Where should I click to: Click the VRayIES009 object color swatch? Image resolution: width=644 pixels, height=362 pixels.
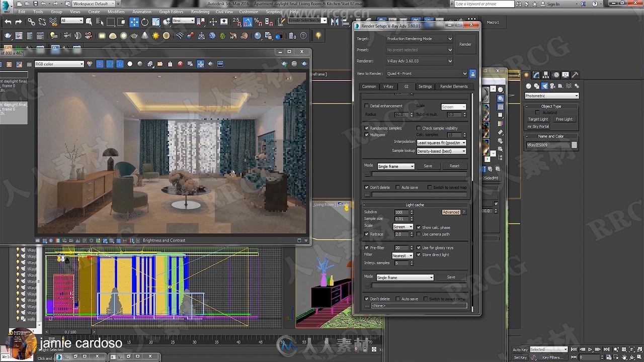[x=574, y=145]
